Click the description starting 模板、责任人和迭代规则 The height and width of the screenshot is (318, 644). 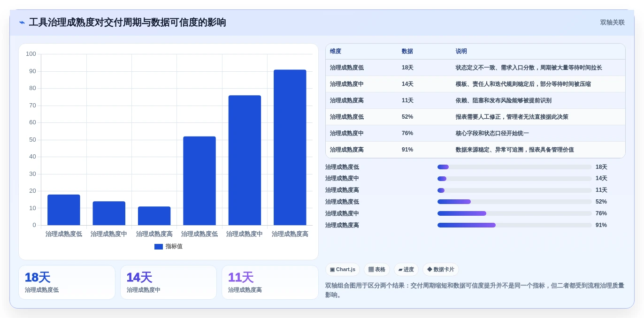tap(523, 84)
